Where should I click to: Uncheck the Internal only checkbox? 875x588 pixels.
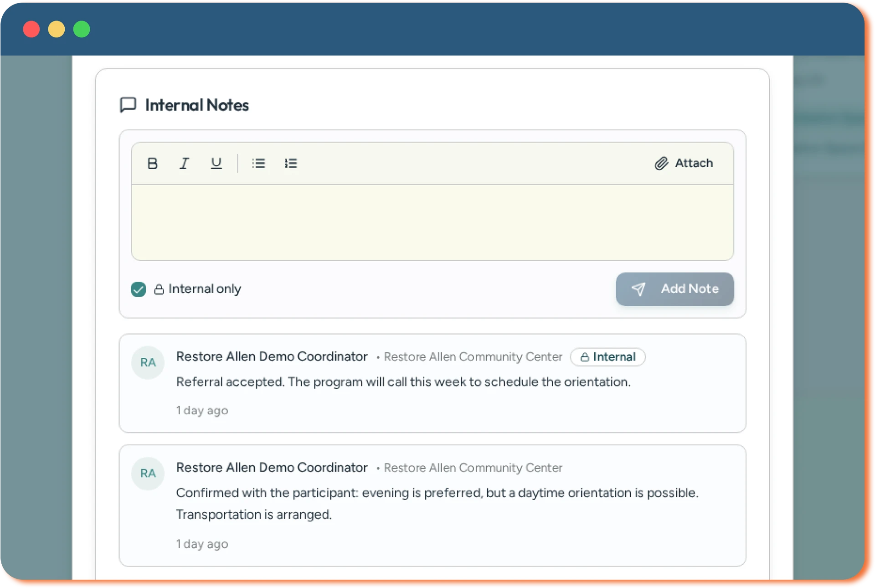(138, 289)
